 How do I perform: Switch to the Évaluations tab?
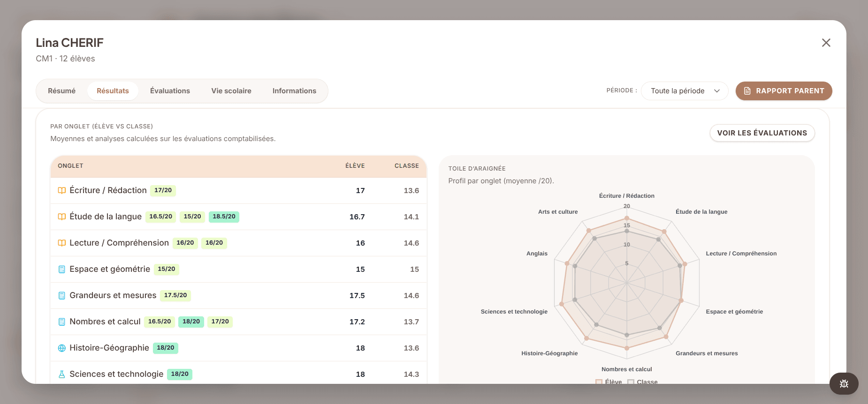pyautogui.click(x=170, y=91)
